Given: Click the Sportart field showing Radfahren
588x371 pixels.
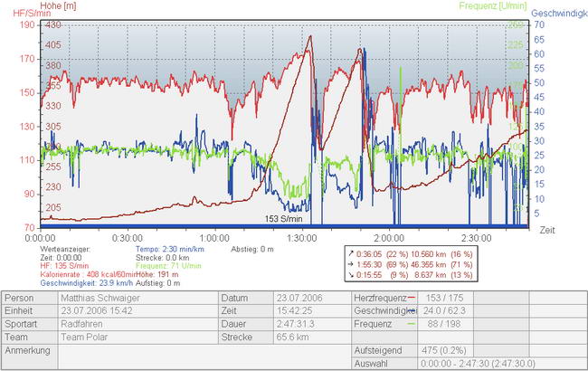Looking at the screenshot, I should 136,322.
